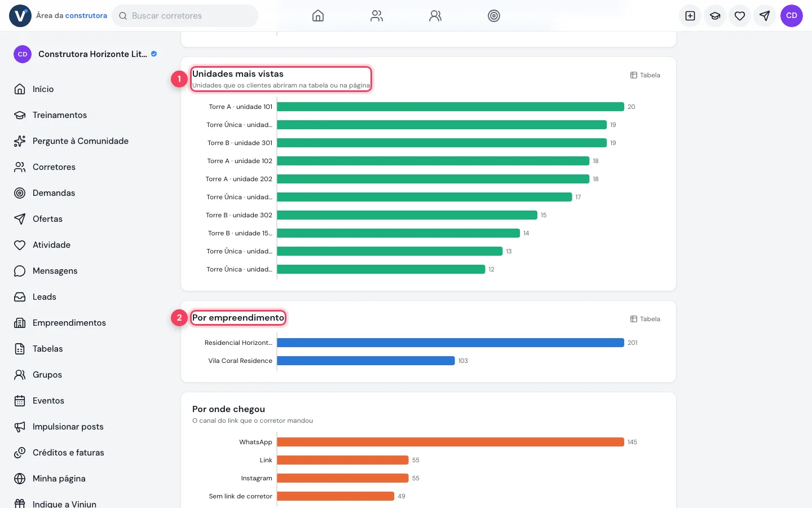Open Construtora Horizonte account name
The width and height of the screenshot is (812, 508).
coord(92,54)
